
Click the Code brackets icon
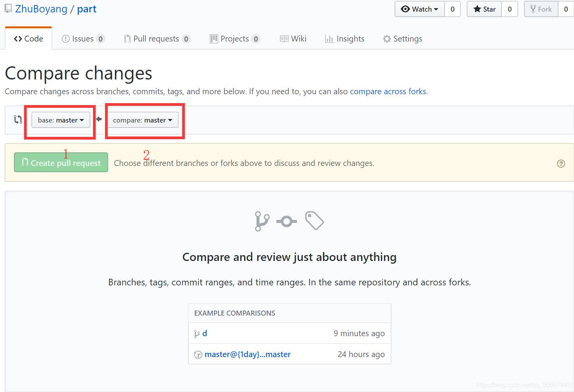pyautogui.click(x=18, y=39)
